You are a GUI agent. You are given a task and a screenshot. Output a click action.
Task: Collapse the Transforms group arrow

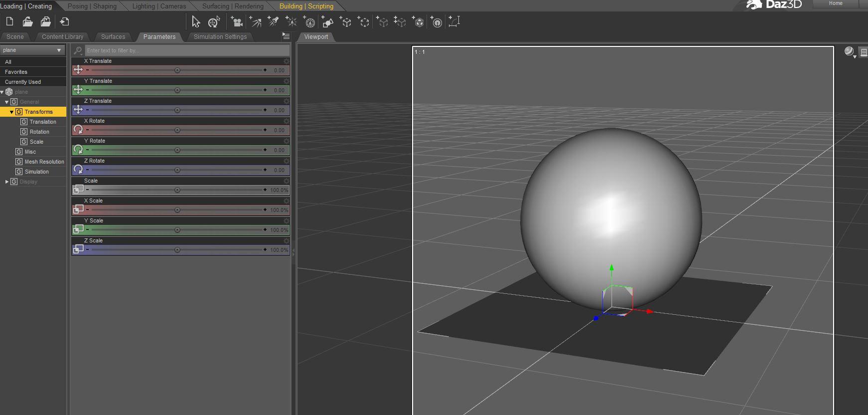(11, 112)
